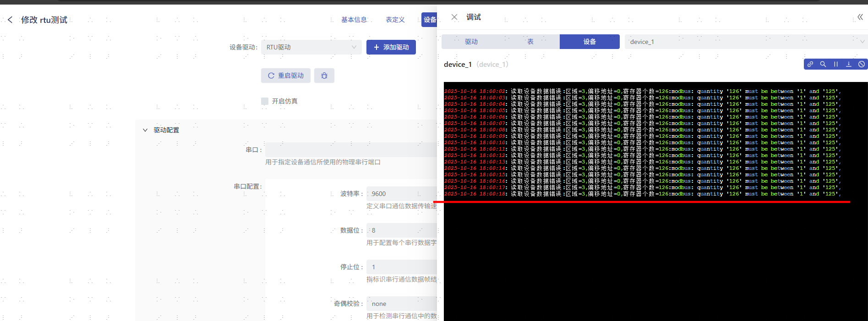This screenshot has height=321, width=868.
Task: Select the 驱动 tab in debug panel
Action: (x=471, y=42)
